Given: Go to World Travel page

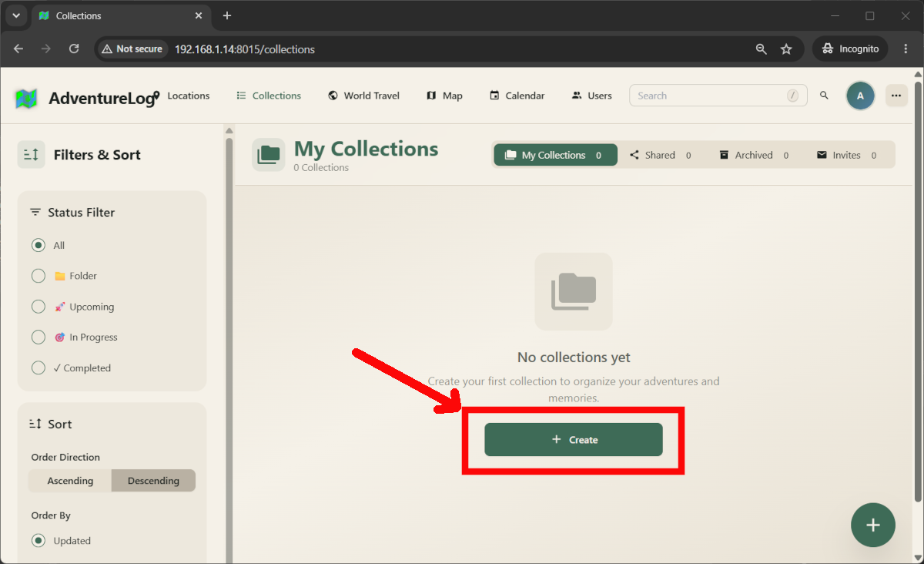Looking at the screenshot, I should coord(363,96).
